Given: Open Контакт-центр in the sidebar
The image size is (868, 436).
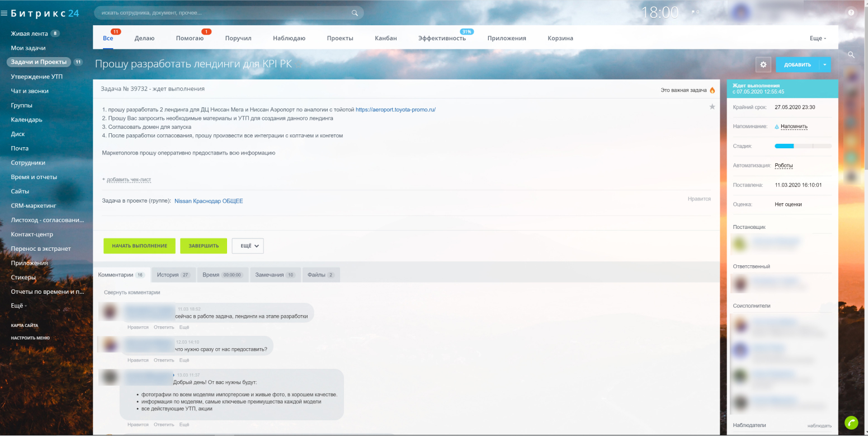Looking at the screenshot, I should [32, 235].
